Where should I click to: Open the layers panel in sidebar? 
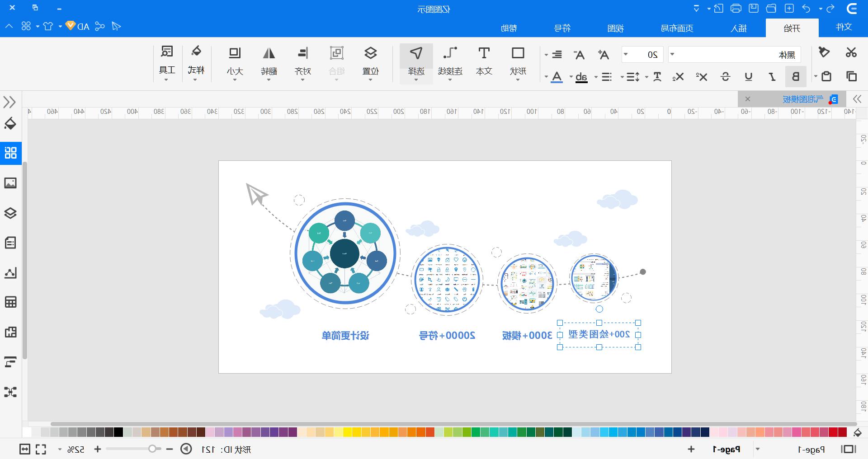coord(10,213)
